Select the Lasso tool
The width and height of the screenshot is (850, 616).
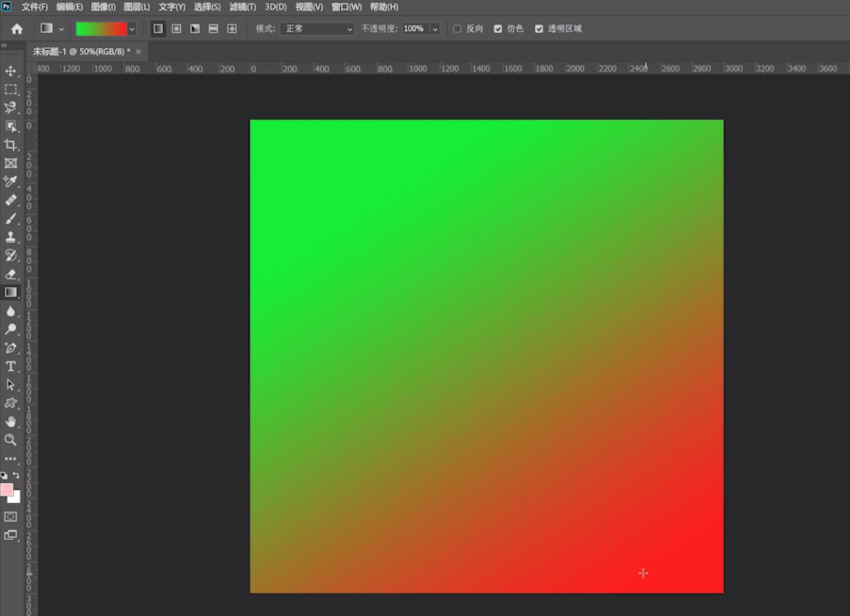coord(11,108)
